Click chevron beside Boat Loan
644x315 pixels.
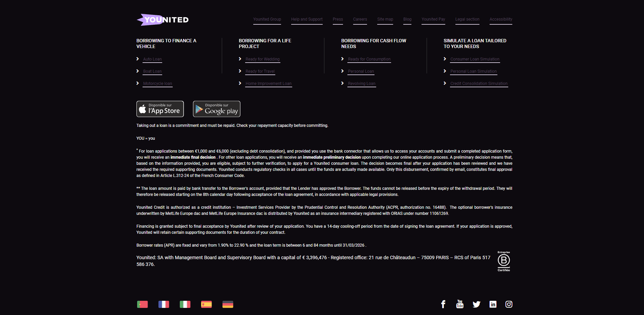pos(138,71)
